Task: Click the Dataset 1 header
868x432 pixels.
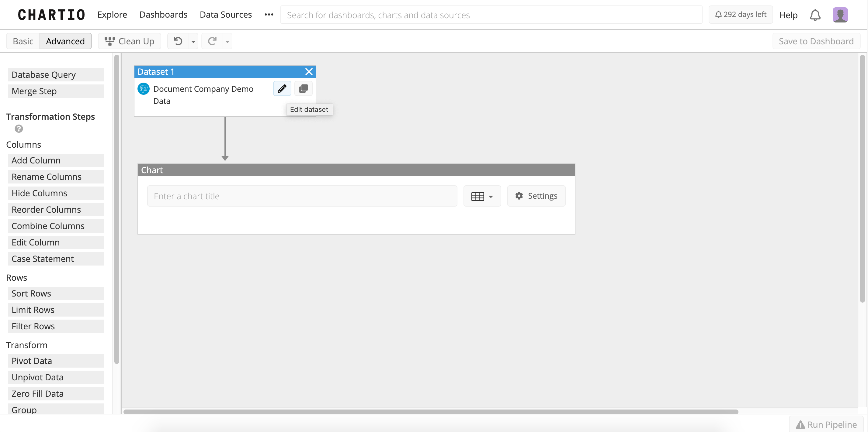Action: click(x=225, y=72)
